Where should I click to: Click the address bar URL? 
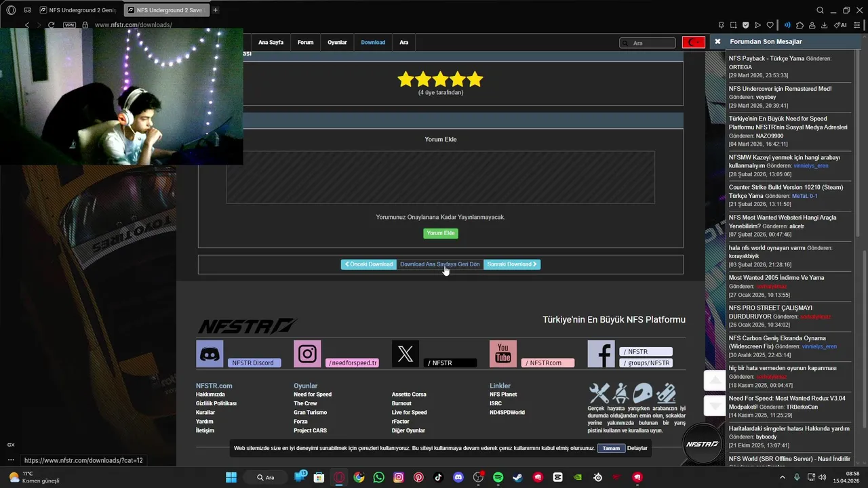pyautogui.click(x=134, y=25)
